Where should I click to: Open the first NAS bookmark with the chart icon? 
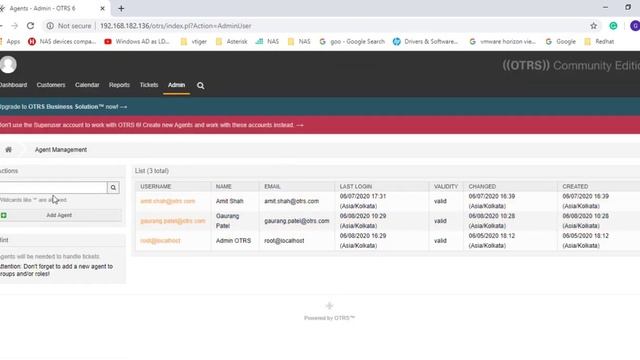267,42
